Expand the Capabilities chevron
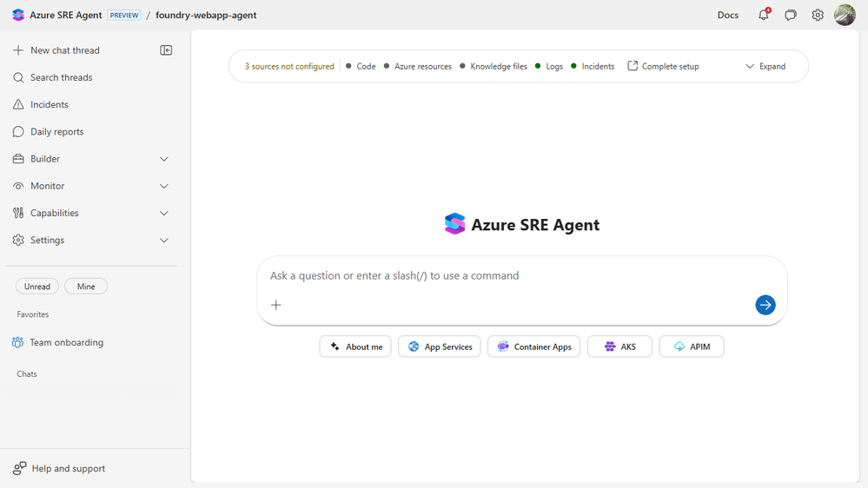This screenshot has width=868, height=488. 164,213
